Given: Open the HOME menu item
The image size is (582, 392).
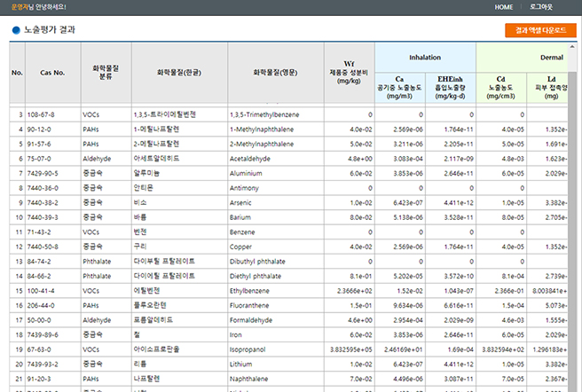Looking at the screenshot, I should [503, 6].
